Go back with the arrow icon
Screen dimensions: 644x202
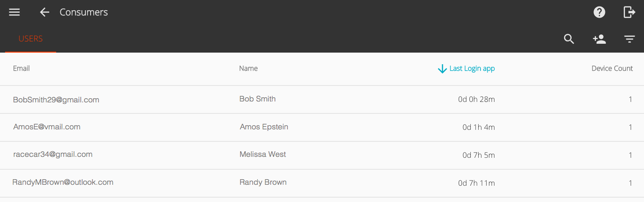[45, 13]
